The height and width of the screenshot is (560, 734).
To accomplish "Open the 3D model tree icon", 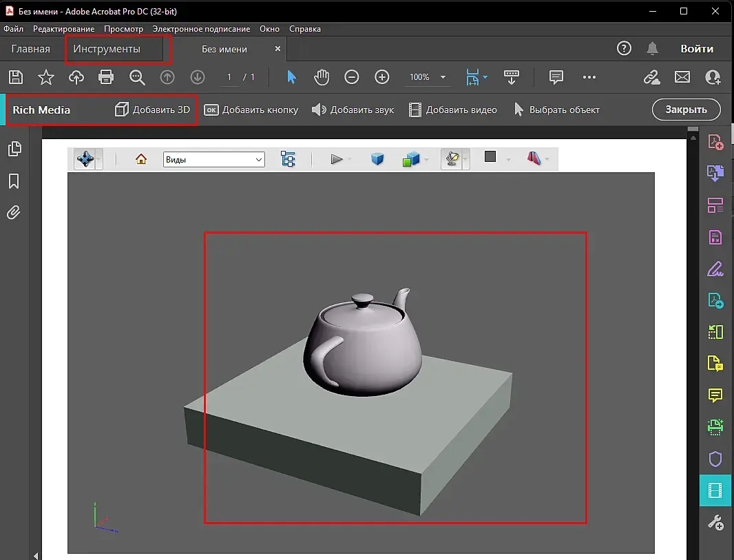I will [288, 159].
